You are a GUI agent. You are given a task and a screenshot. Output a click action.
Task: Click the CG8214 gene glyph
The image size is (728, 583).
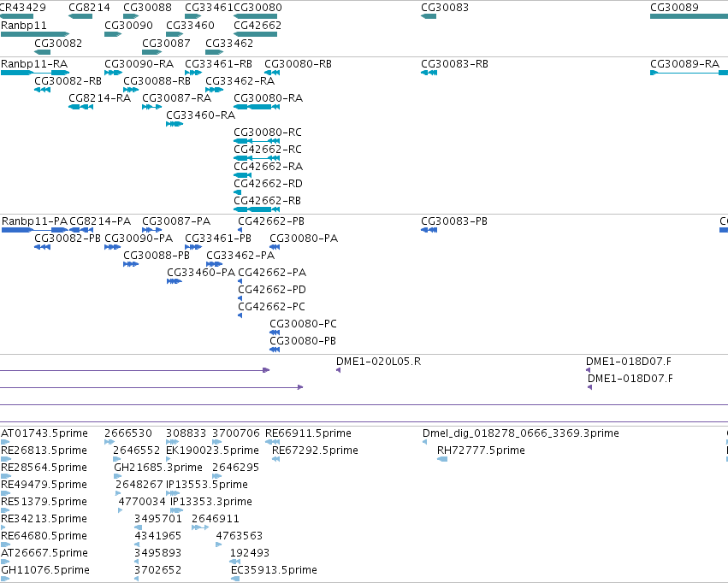[x=80, y=16]
